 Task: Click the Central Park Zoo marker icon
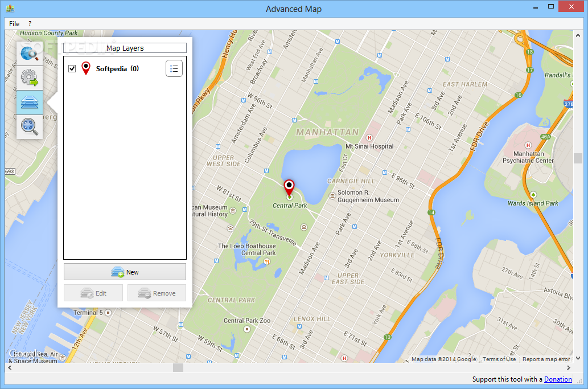(x=246, y=329)
